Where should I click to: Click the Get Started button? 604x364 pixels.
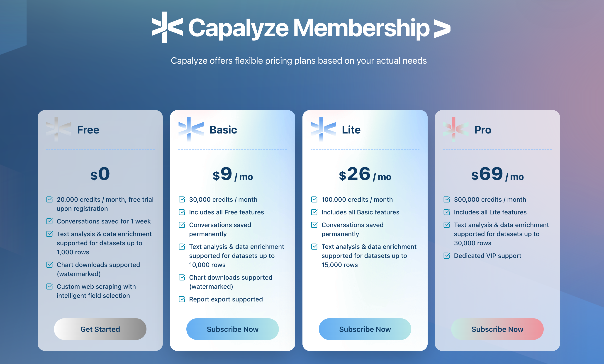(x=100, y=329)
